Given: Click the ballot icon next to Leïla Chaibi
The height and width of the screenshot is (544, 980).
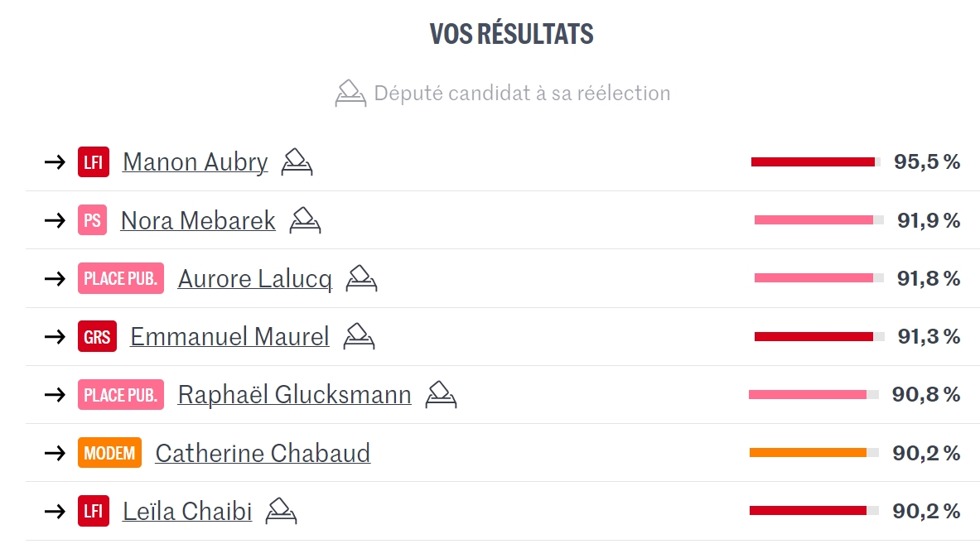Looking at the screenshot, I should (281, 511).
